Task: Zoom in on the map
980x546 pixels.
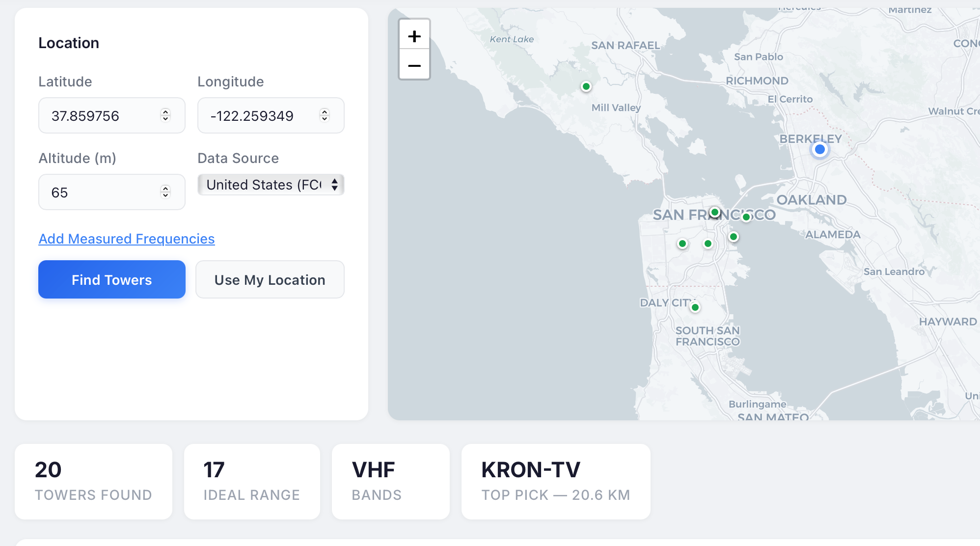Action: (x=414, y=36)
